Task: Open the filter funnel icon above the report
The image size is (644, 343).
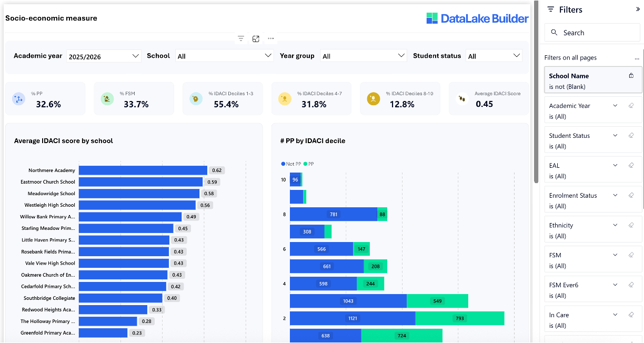Action: 241,38
